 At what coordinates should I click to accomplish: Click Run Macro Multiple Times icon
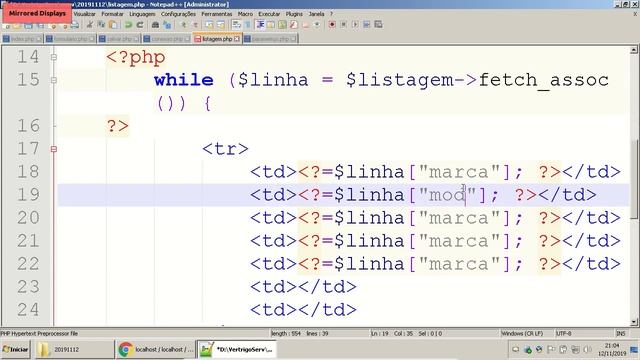click(367, 24)
